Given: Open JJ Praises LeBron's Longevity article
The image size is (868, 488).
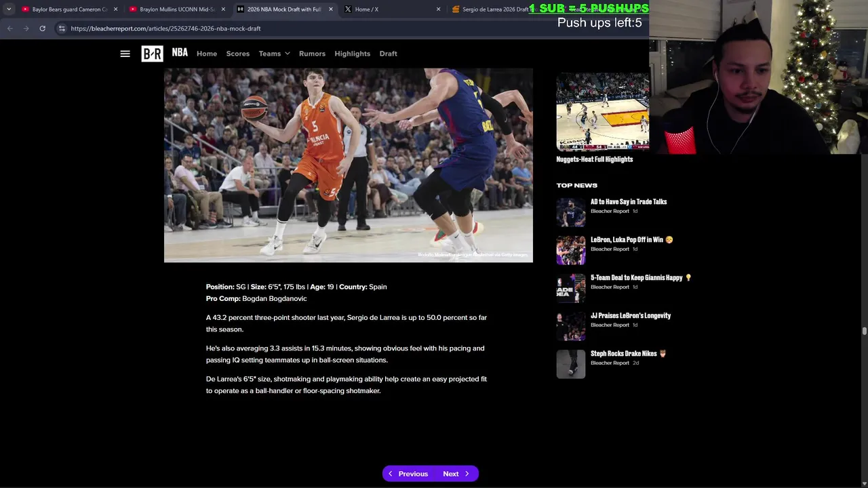Looking at the screenshot, I should pos(631,315).
